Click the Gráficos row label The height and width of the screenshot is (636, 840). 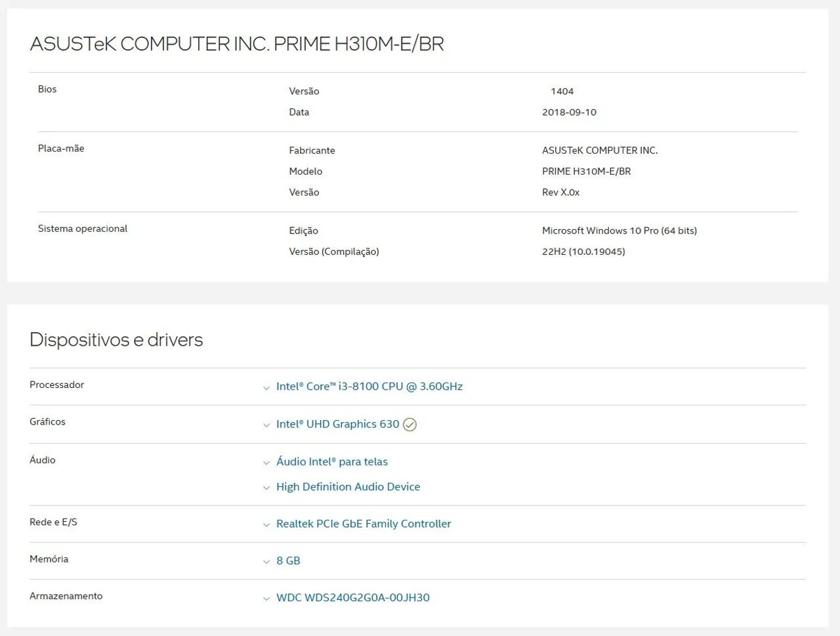47,421
